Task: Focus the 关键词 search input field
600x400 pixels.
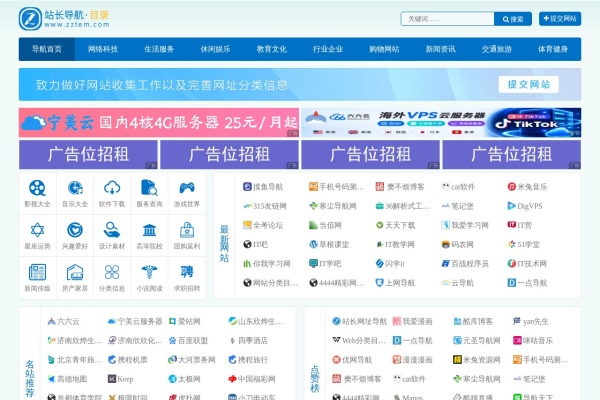Action: pos(447,19)
